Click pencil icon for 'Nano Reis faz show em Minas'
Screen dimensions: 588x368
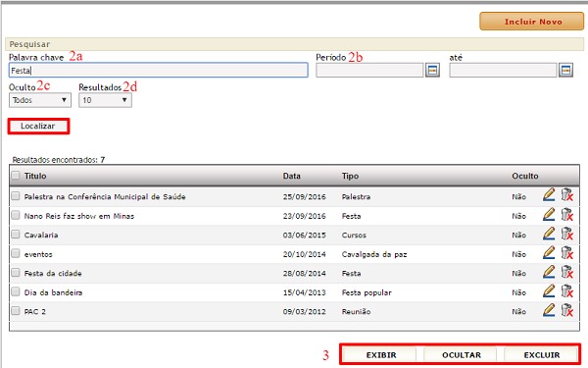pyautogui.click(x=549, y=214)
